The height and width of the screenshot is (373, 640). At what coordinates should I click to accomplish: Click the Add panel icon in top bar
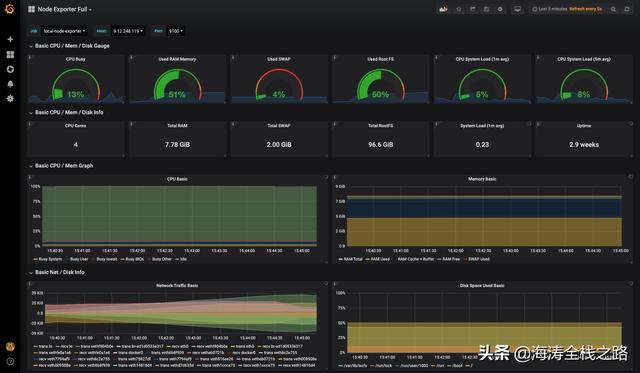point(443,9)
